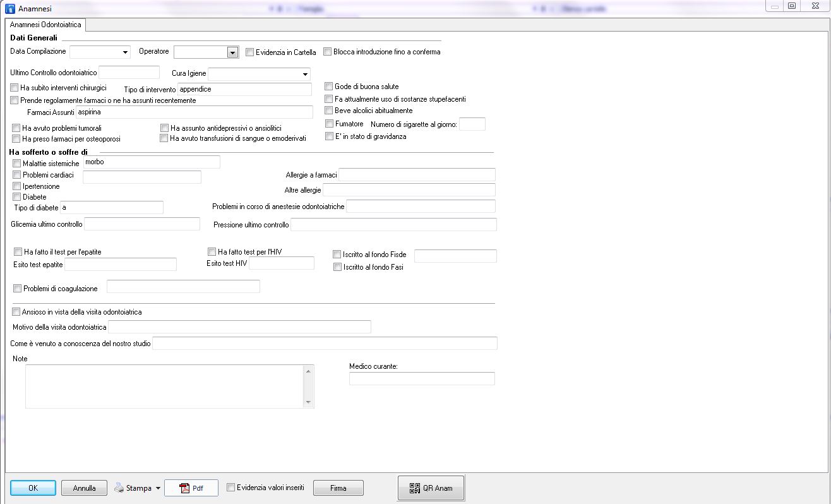This screenshot has height=504, width=831.
Task: Click Come è venuto a conoscenza field
Action: pyautogui.click(x=325, y=343)
